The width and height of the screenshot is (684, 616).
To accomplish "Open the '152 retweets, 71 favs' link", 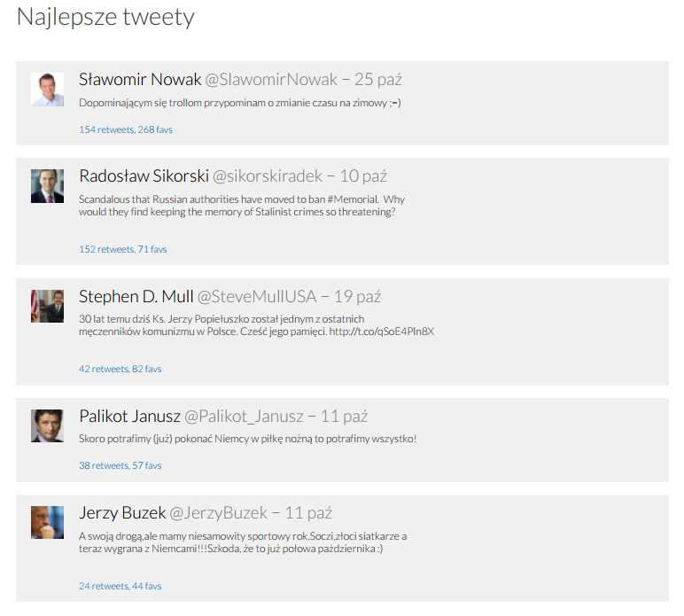I will click(122, 249).
